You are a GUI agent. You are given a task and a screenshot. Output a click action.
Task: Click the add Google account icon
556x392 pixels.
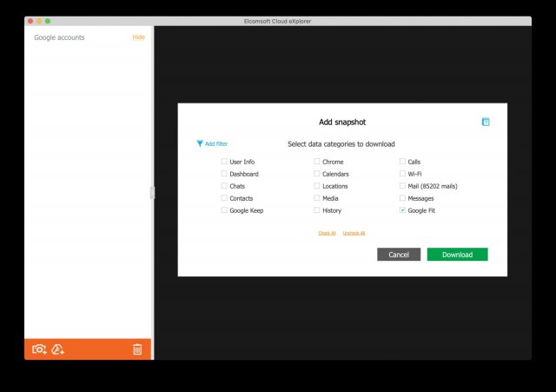[58, 349]
